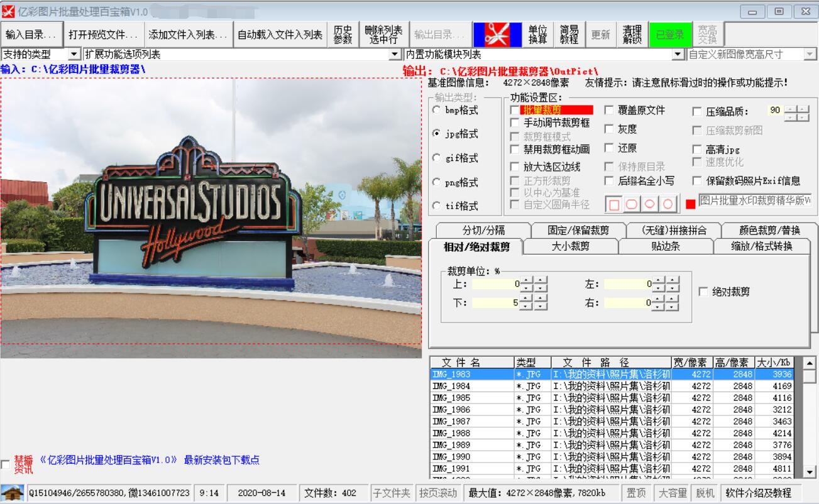Click the 下 crop value field
Screen dimensions: 819x504
pyautogui.click(x=497, y=303)
